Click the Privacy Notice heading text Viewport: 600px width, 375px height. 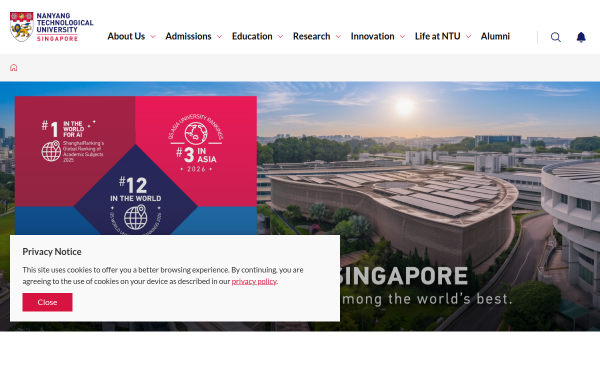click(52, 252)
